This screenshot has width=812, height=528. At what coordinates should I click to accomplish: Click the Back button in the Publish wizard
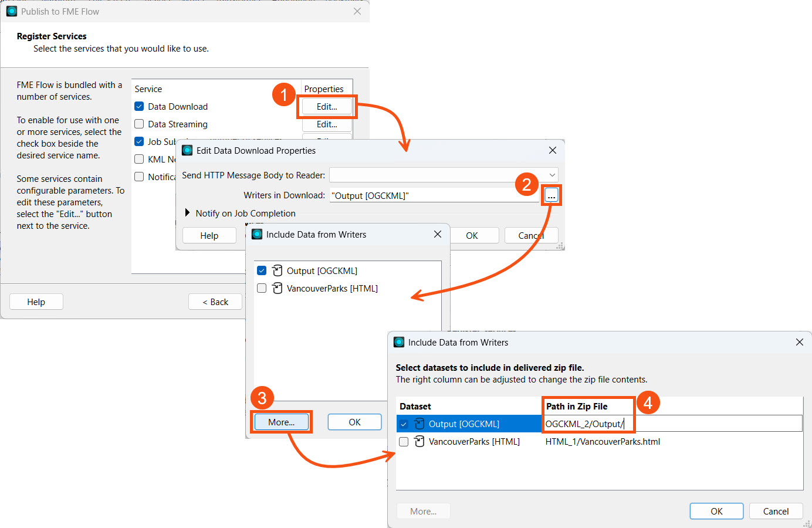tap(215, 302)
